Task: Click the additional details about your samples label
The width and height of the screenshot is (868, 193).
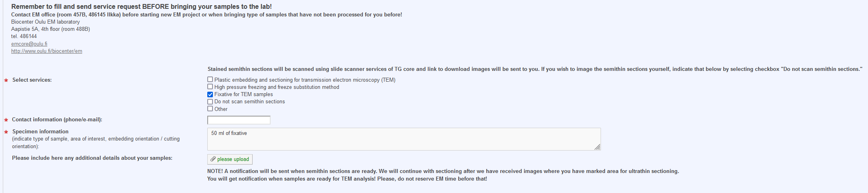Action: [92, 158]
